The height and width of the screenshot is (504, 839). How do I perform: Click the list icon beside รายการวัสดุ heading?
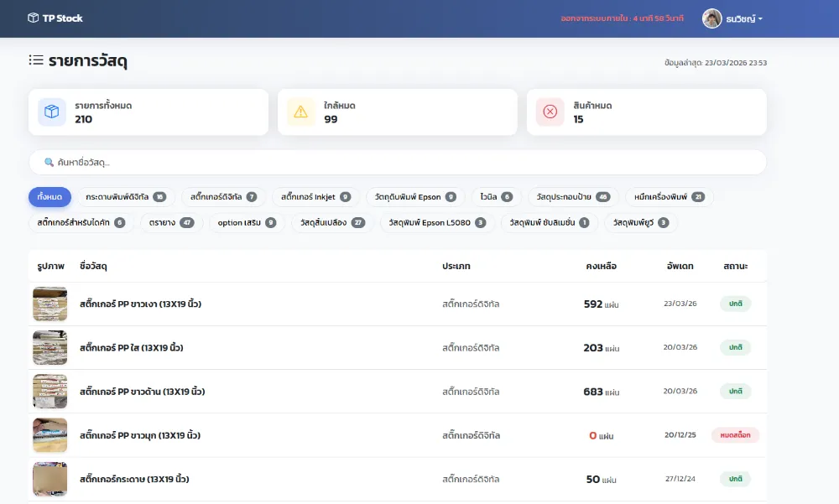coord(36,60)
